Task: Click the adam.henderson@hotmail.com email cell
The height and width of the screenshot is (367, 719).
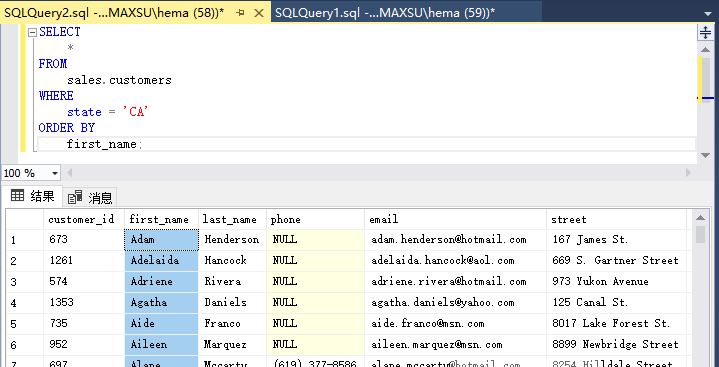Action: point(456,239)
